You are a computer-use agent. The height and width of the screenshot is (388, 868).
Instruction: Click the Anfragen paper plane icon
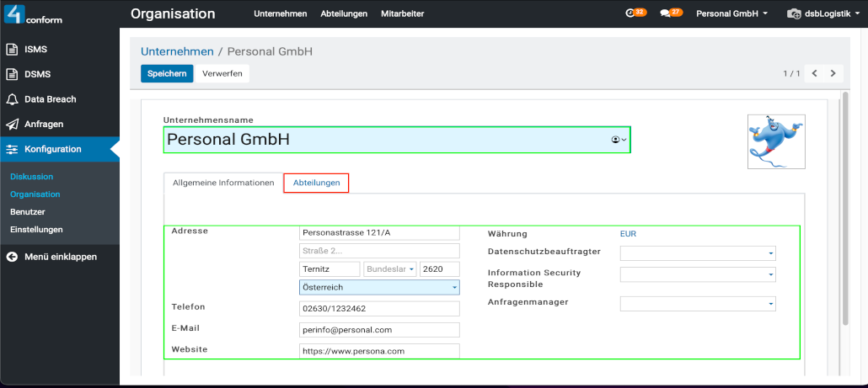[x=13, y=125]
